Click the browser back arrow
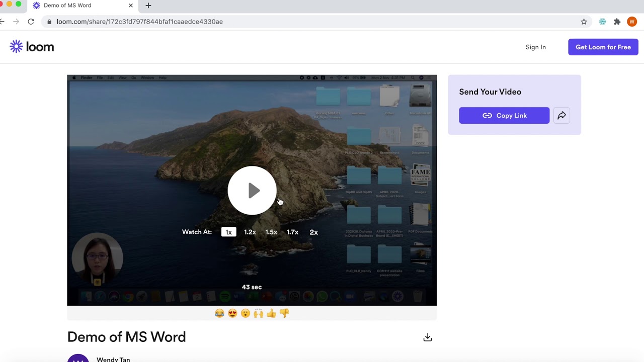644x362 pixels. pyautogui.click(x=2, y=22)
